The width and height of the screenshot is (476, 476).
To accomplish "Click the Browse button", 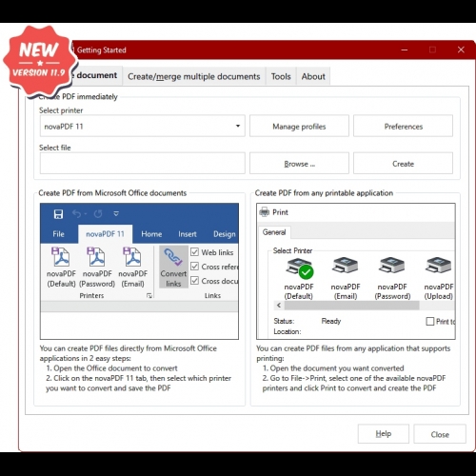I will pos(299,164).
